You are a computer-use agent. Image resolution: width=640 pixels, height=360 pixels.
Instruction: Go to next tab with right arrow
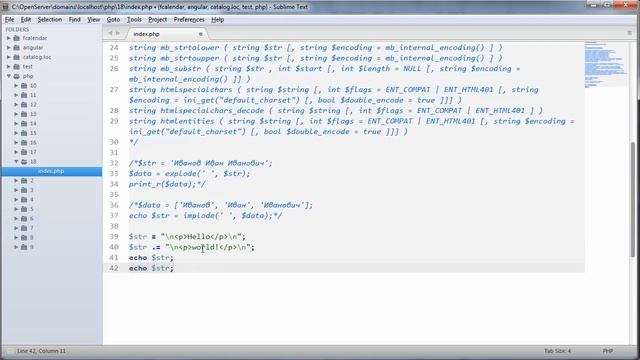click(118, 33)
